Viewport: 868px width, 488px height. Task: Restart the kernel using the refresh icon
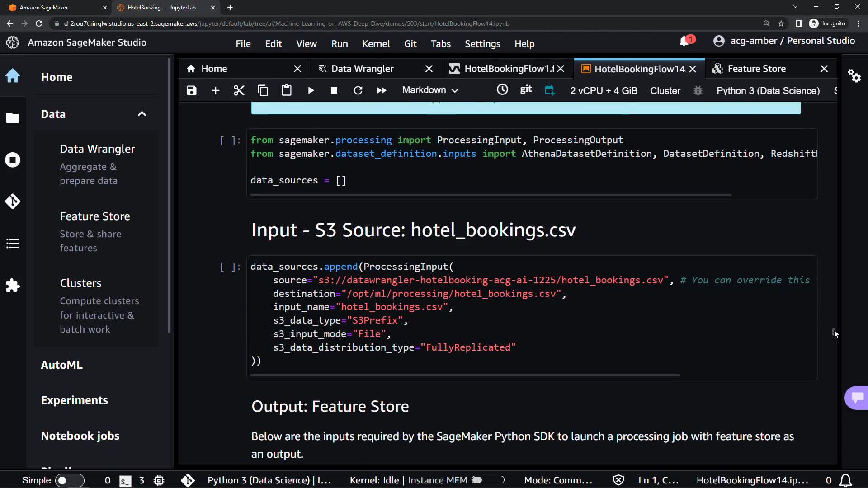(x=358, y=90)
